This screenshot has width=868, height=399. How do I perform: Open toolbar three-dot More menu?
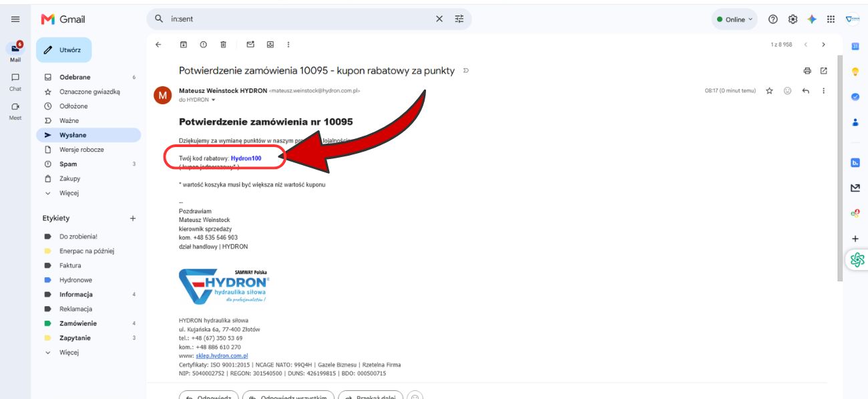point(288,45)
